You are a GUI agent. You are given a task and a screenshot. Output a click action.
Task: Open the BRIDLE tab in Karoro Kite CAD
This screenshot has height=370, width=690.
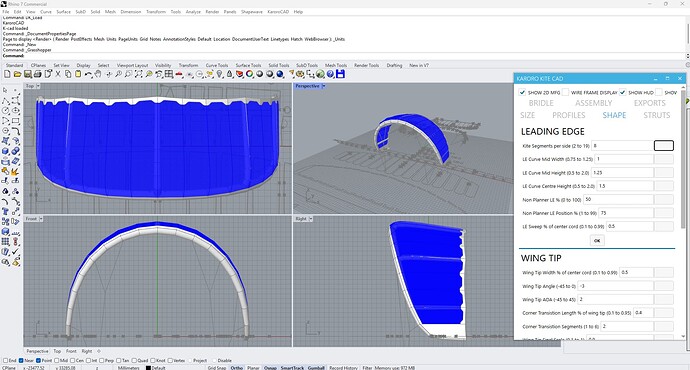(541, 103)
